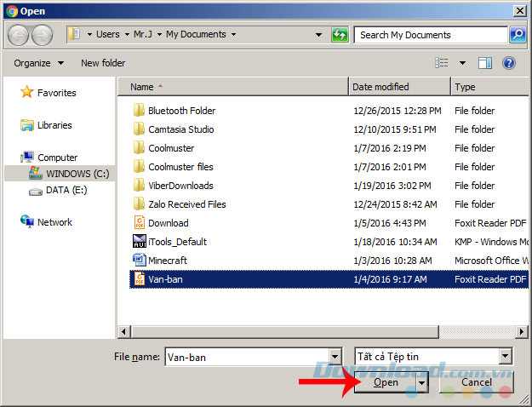The height and width of the screenshot is (407, 532).
Task: Expand the Users breadcrumb dropdown arrow
Action: coord(127,35)
